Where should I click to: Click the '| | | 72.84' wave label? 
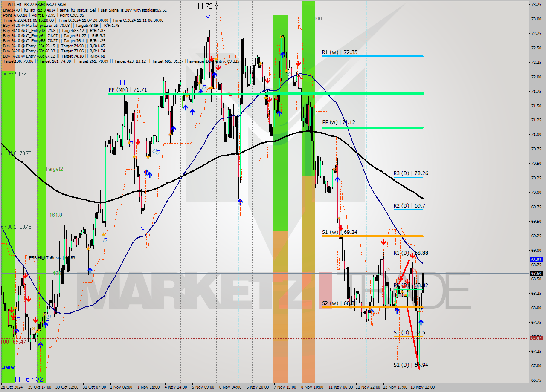tap(208, 6)
